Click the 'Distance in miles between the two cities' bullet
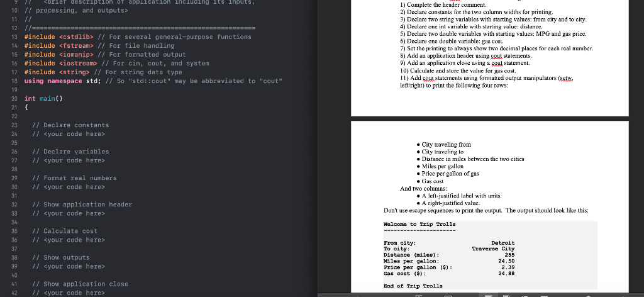Image resolution: width=644 pixels, height=297 pixels. point(473,159)
